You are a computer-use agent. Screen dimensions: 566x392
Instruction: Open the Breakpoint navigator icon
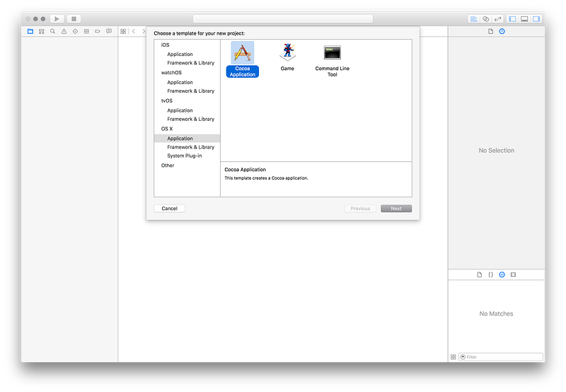(x=98, y=31)
